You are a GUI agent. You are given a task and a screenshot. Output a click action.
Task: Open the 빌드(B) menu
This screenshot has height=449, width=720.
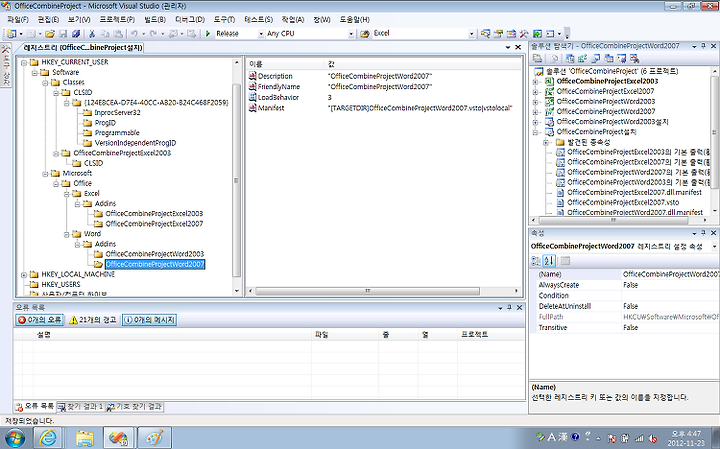pyautogui.click(x=155, y=20)
